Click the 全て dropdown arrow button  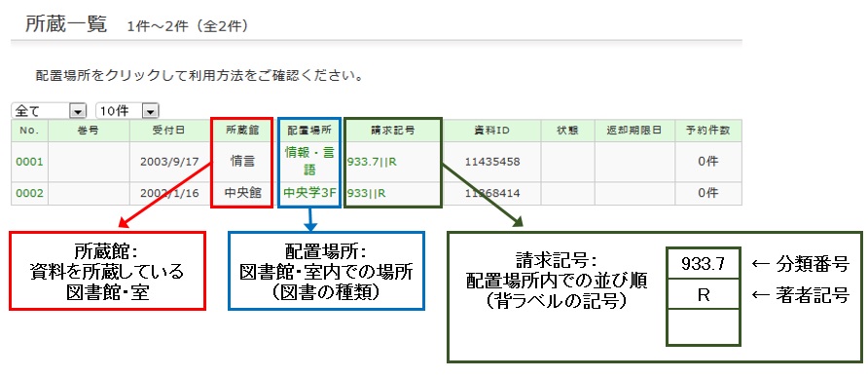(78, 111)
